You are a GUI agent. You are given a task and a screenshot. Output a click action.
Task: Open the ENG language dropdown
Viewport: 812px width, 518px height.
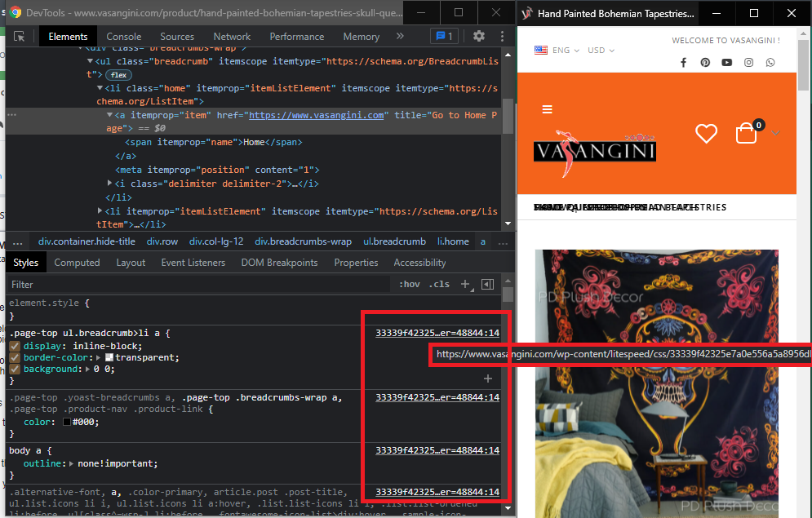(566, 51)
